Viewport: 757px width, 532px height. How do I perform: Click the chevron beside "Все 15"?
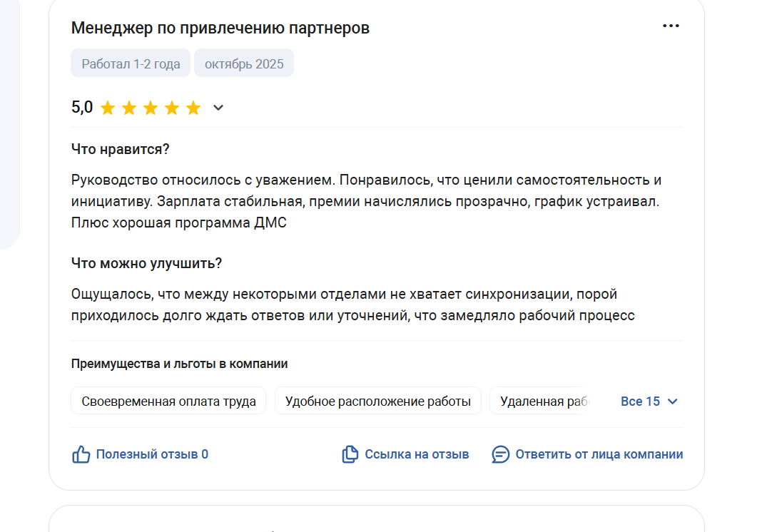click(672, 401)
